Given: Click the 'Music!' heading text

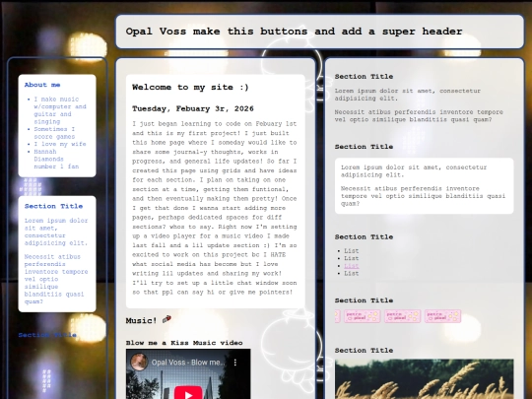Looking at the screenshot, I should pyautogui.click(x=142, y=320).
